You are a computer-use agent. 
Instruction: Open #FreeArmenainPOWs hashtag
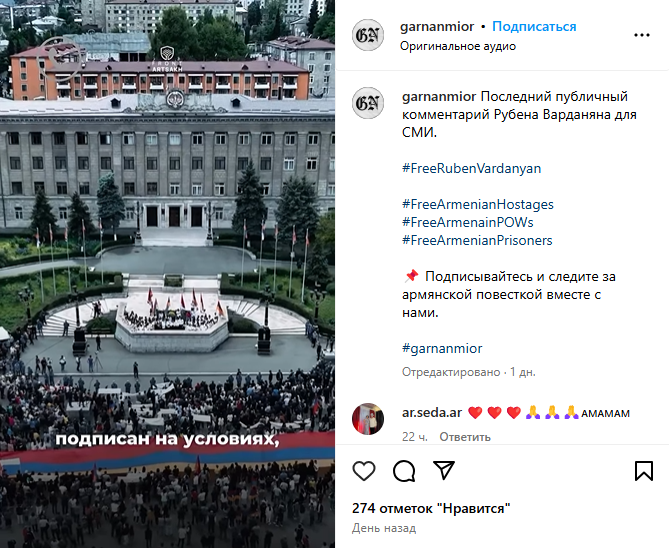coord(468,222)
